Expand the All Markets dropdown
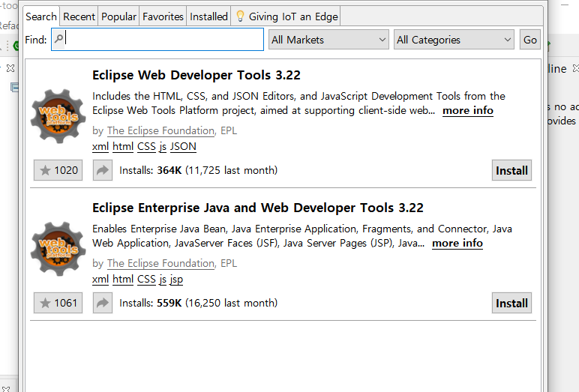 328,40
